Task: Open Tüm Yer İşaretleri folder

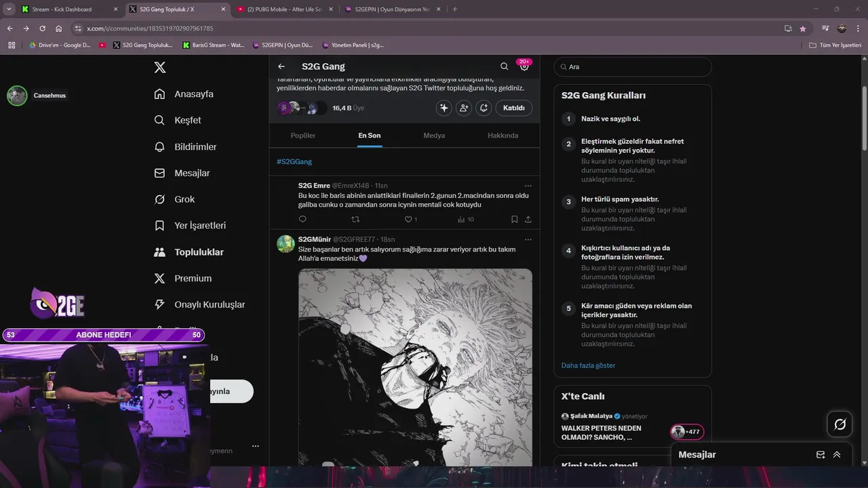Action: (x=835, y=45)
